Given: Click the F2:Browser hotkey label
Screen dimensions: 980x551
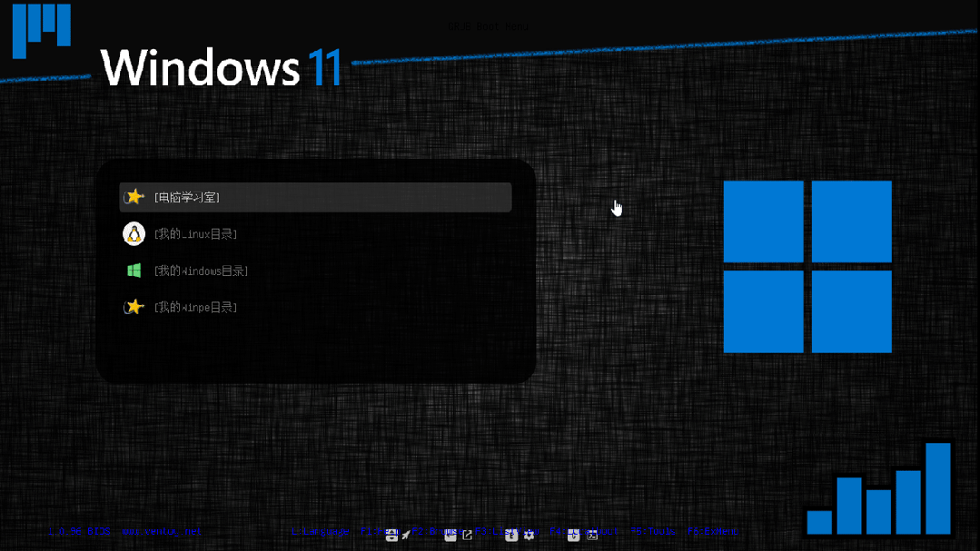Looking at the screenshot, I should point(437,532).
